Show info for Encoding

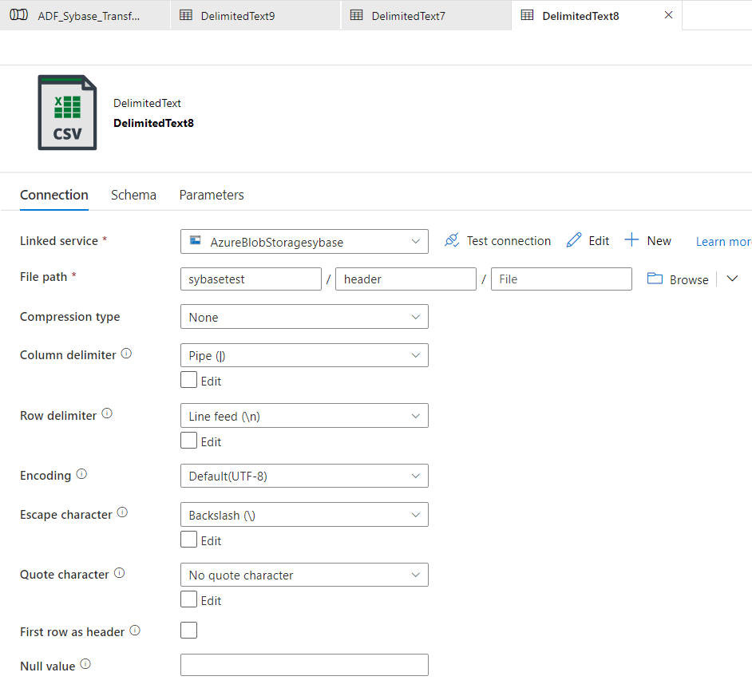(x=81, y=474)
